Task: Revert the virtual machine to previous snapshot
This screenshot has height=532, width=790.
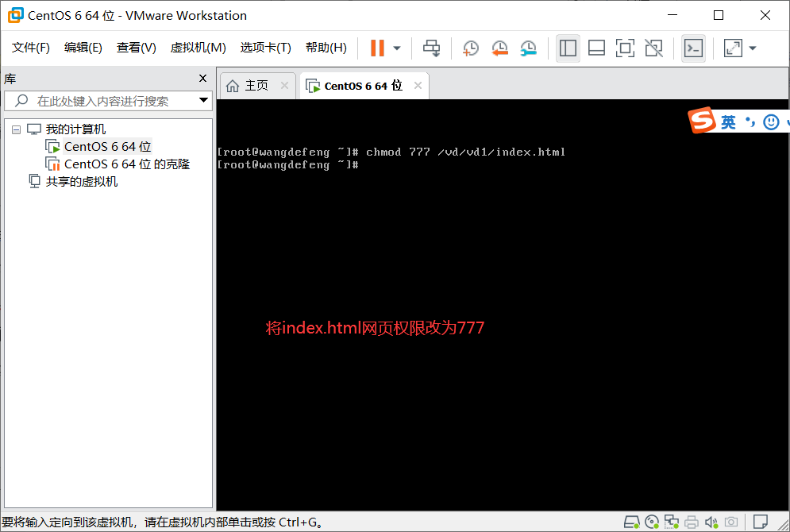Action: 499,48
